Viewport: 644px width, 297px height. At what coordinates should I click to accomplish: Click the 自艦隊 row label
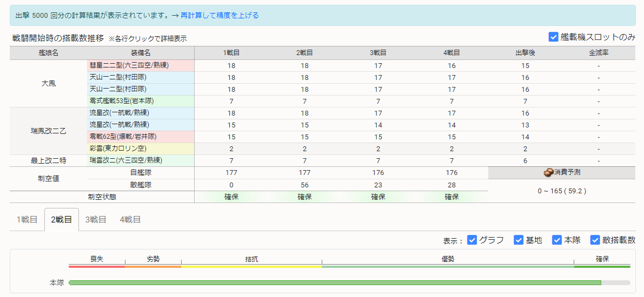[141, 173]
